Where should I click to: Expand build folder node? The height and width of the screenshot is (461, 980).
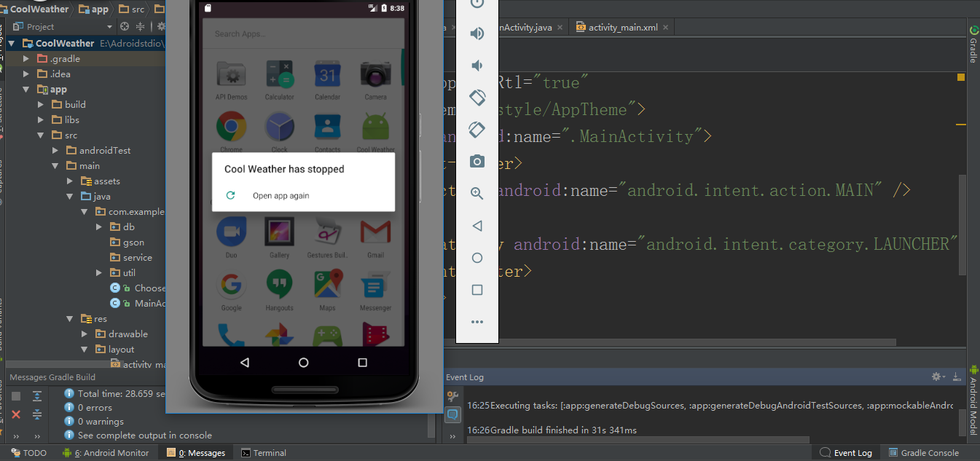click(x=41, y=104)
